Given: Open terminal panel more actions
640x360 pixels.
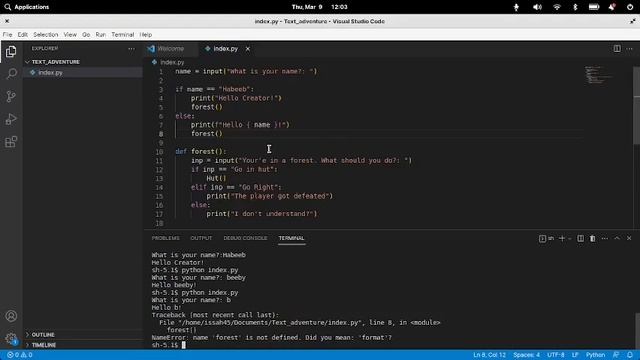Looking at the screenshot, I should point(604,238).
